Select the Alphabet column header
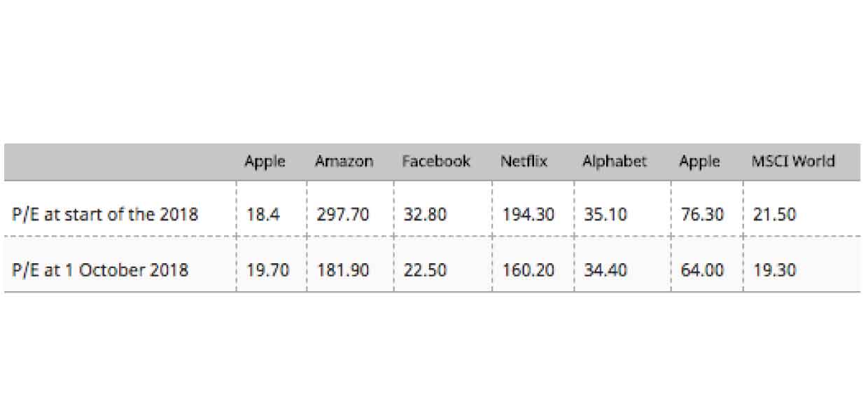 [x=615, y=162]
